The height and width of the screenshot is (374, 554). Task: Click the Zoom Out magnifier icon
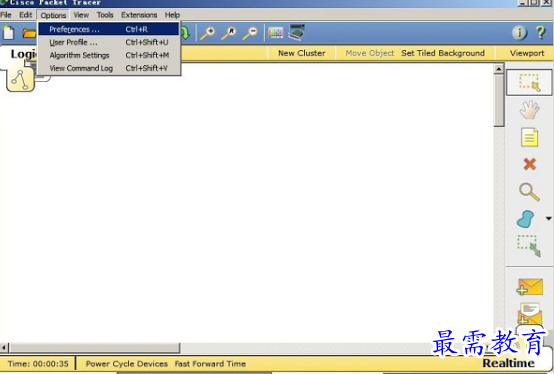click(x=250, y=33)
